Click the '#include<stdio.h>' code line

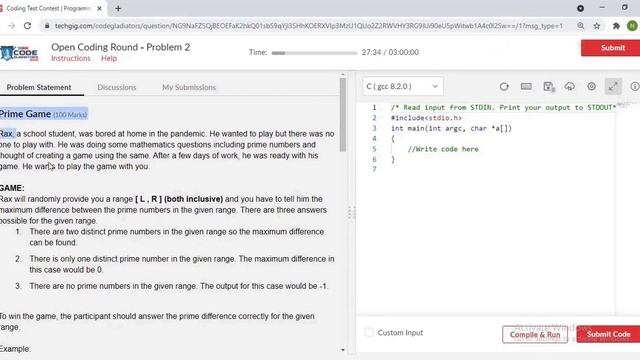point(426,118)
